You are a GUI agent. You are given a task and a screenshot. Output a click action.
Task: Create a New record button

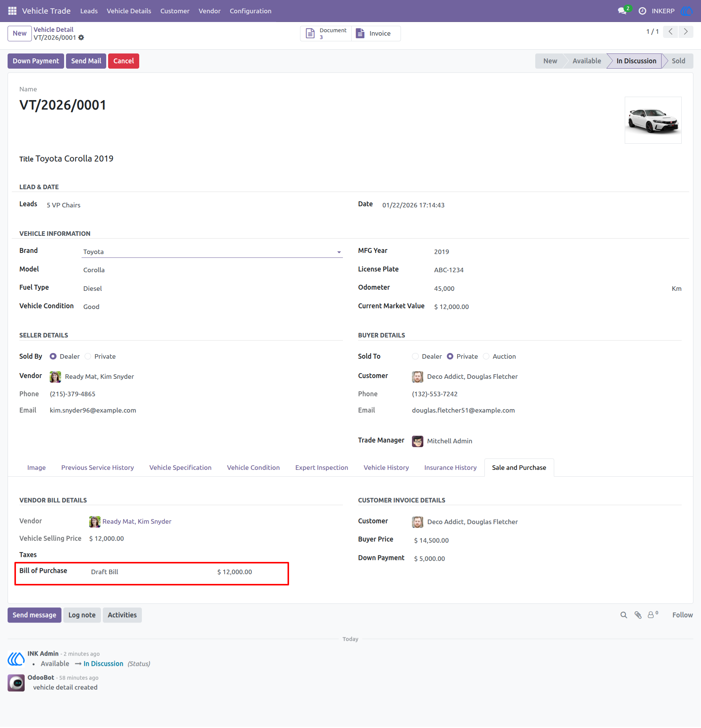tap(20, 33)
